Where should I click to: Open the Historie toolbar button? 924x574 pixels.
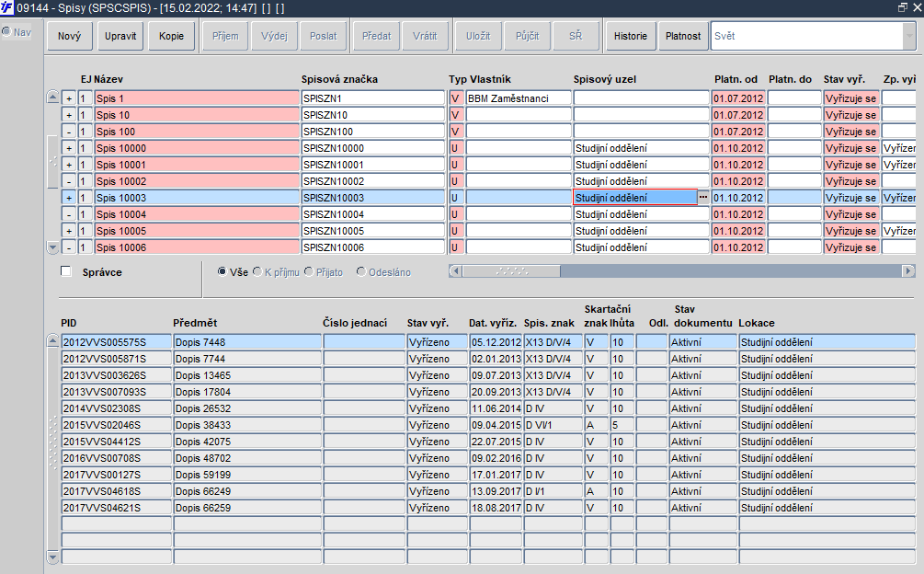click(631, 36)
